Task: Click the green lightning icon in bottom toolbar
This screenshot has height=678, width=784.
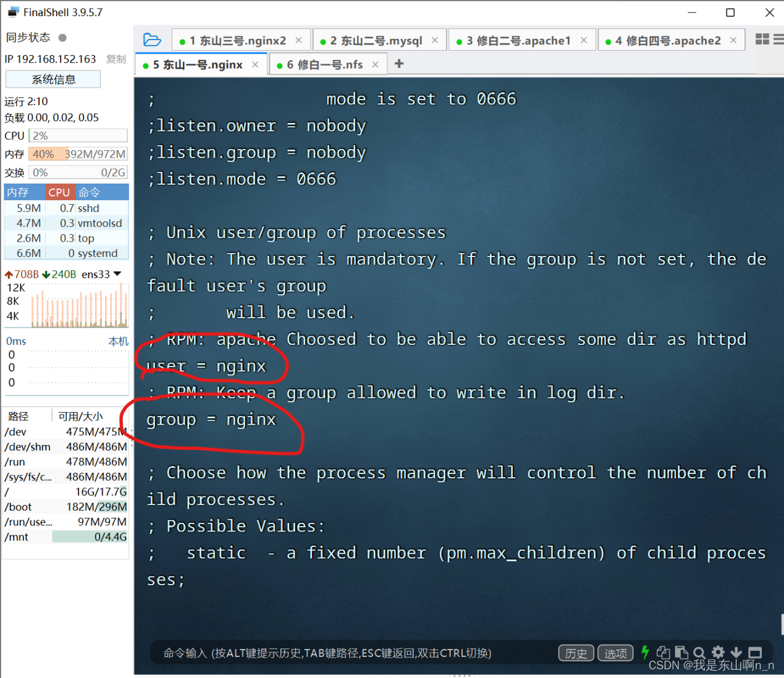Action: click(645, 652)
